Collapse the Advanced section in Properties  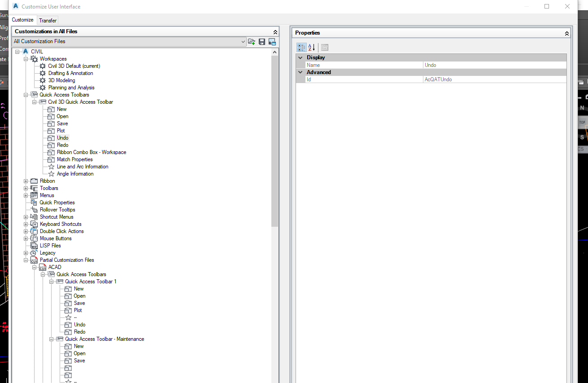300,72
